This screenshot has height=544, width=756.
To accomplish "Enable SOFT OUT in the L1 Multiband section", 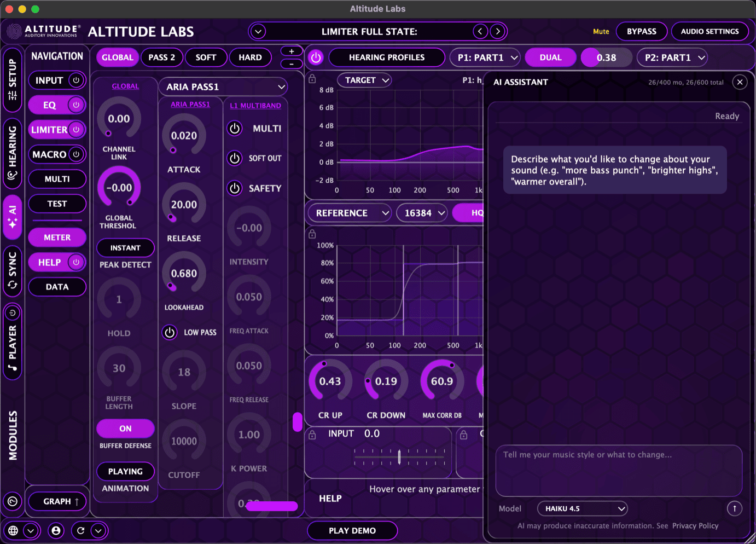I will (234, 159).
